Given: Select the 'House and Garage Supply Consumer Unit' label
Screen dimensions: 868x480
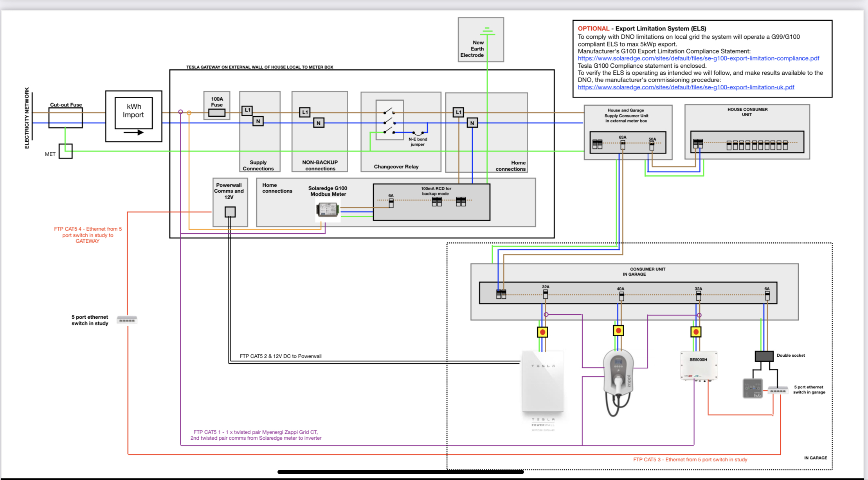Looking at the screenshot, I should point(626,115).
